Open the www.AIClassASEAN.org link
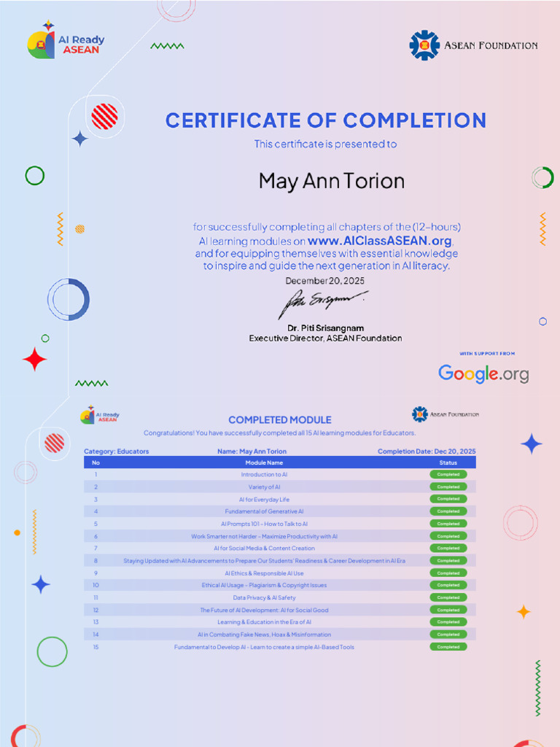 pyautogui.click(x=380, y=241)
